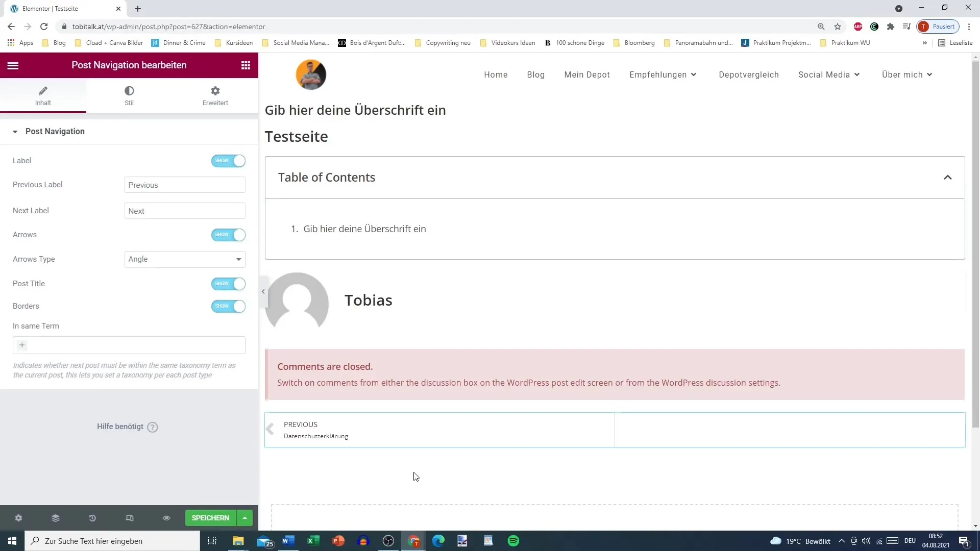Open Spotify from the taskbar
The height and width of the screenshot is (551, 980).
[513, 541]
